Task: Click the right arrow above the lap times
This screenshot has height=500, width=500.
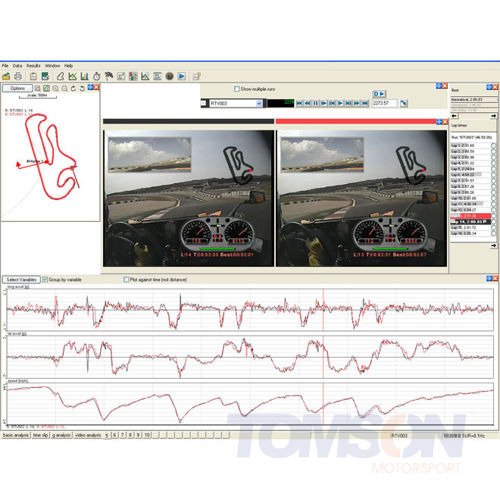Action: point(493,116)
